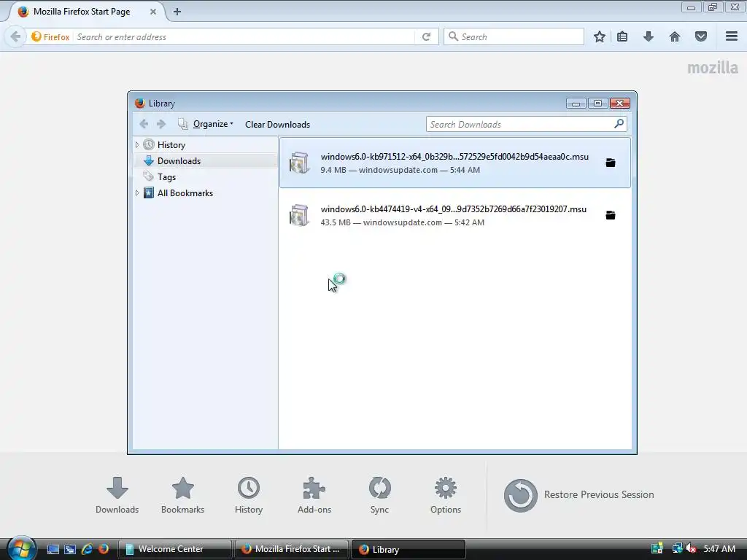This screenshot has height=560, width=747.
Task: Click Clear Downloads button
Action: [x=277, y=124]
